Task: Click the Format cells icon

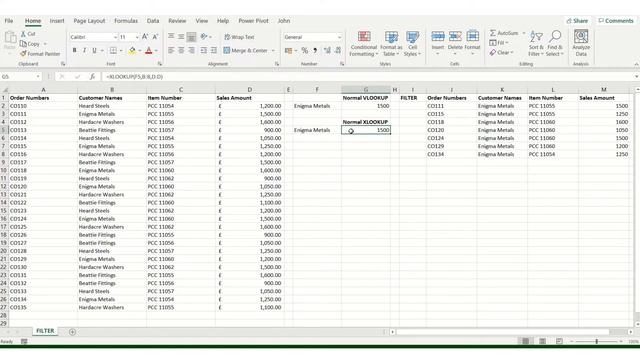Action: click(473, 36)
